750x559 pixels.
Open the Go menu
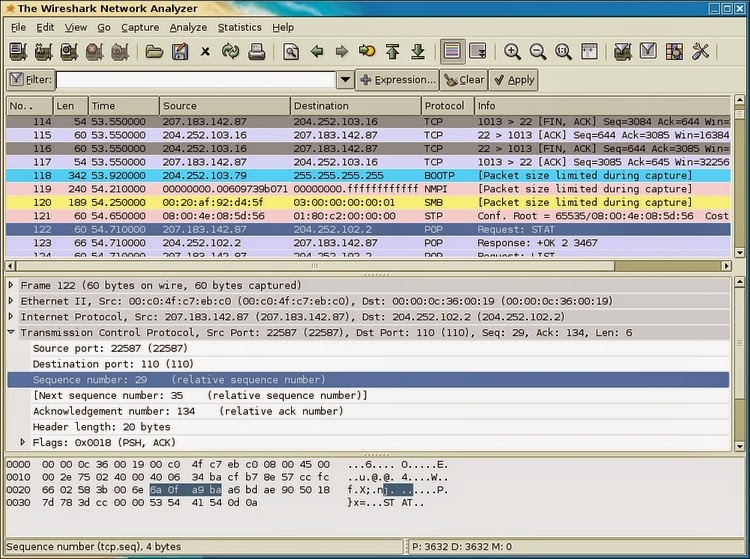tap(104, 27)
